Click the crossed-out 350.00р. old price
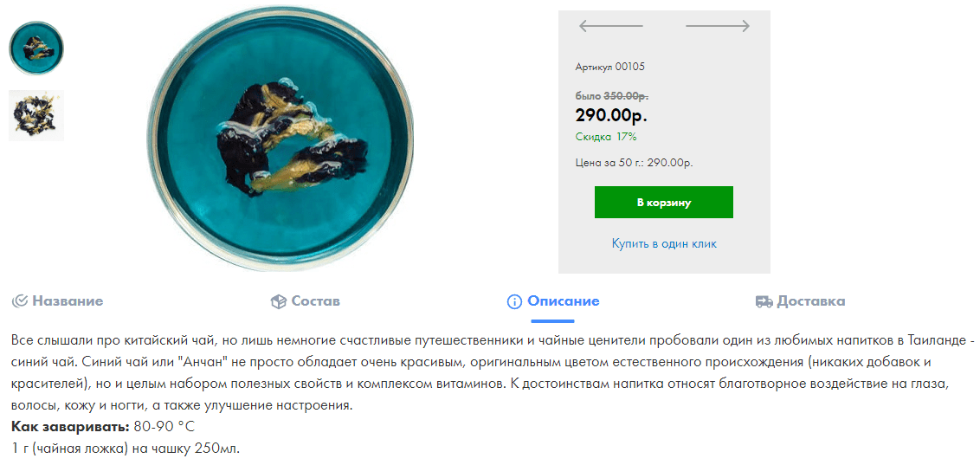980x465 pixels. point(626,96)
